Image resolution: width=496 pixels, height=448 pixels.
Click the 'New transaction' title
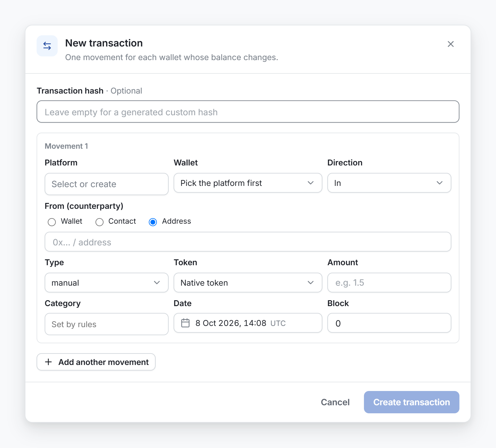click(x=104, y=43)
